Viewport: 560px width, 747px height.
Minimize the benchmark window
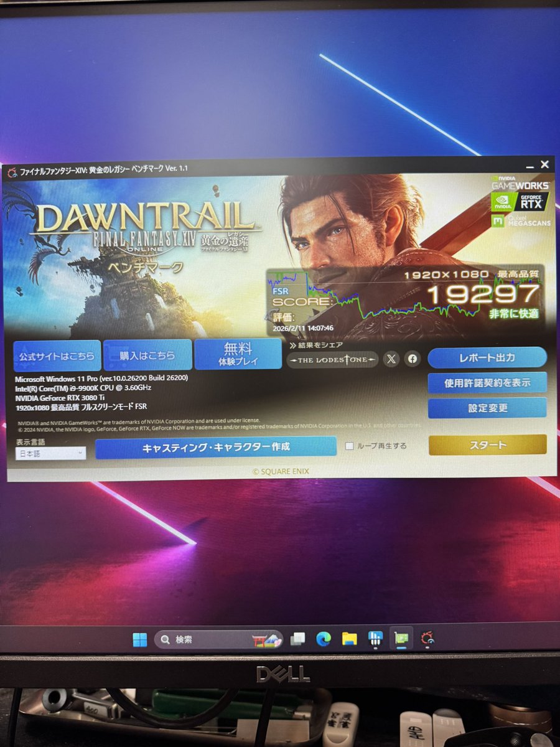point(529,166)
